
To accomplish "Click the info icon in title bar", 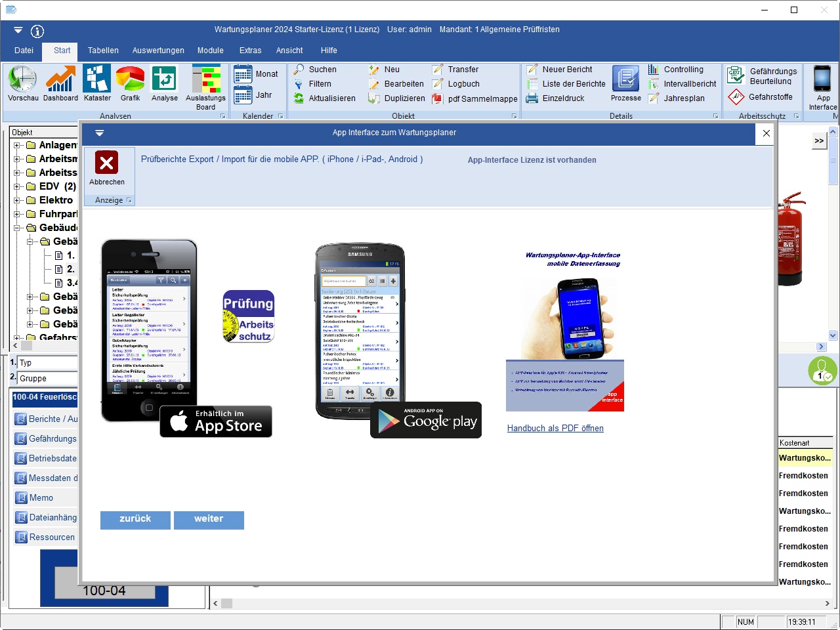I will tap(37, 31).
